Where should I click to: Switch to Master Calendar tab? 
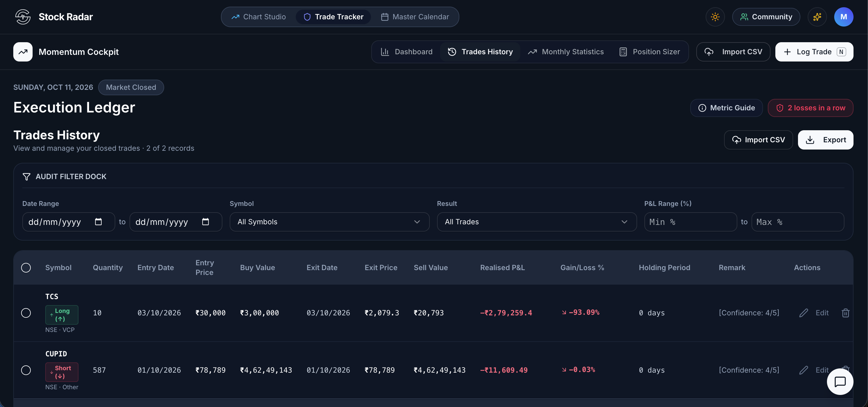(415, 17)
